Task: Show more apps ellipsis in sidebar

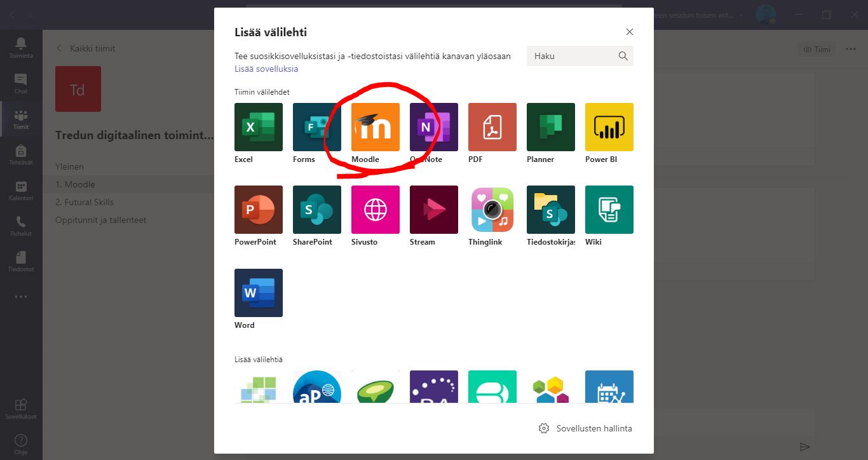Action: (21, 297)
